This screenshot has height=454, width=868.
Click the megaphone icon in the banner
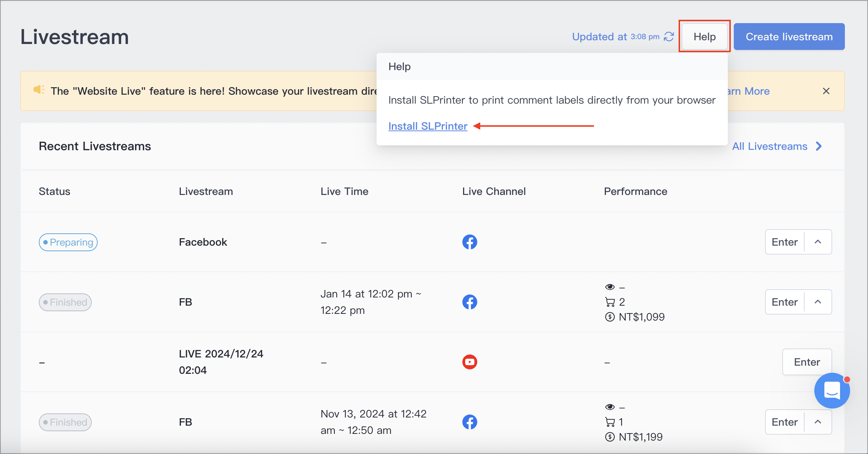39,90
